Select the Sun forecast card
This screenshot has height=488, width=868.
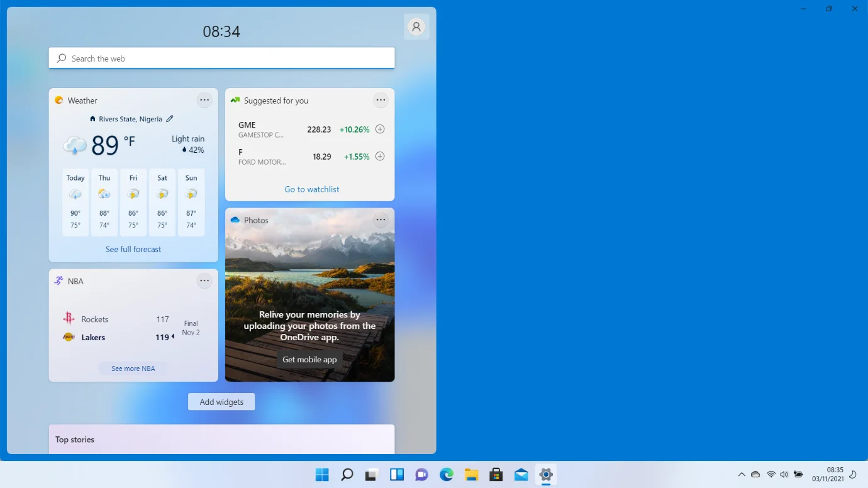coord(191,202)
